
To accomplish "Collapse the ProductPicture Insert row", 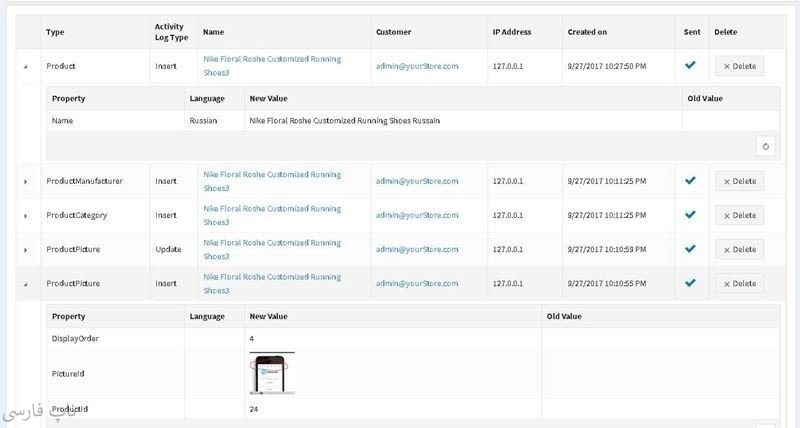I will pos(26,284).
